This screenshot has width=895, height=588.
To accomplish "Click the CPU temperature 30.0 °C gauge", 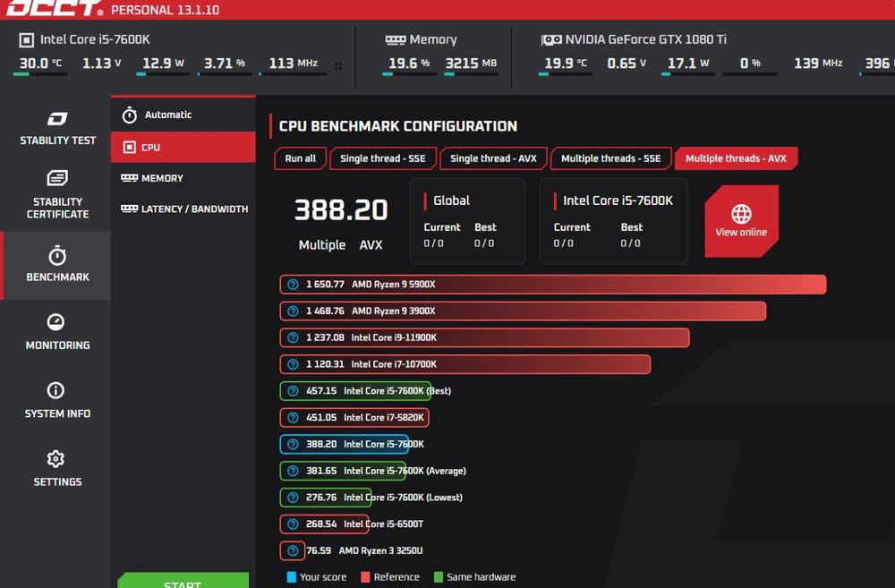I will (x=40, y=65).
